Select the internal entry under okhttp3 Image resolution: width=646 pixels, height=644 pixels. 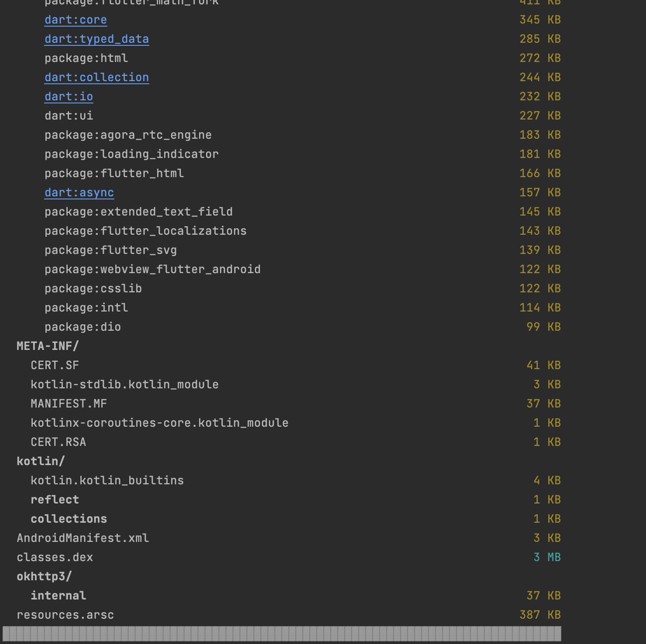tap(58, 595)
